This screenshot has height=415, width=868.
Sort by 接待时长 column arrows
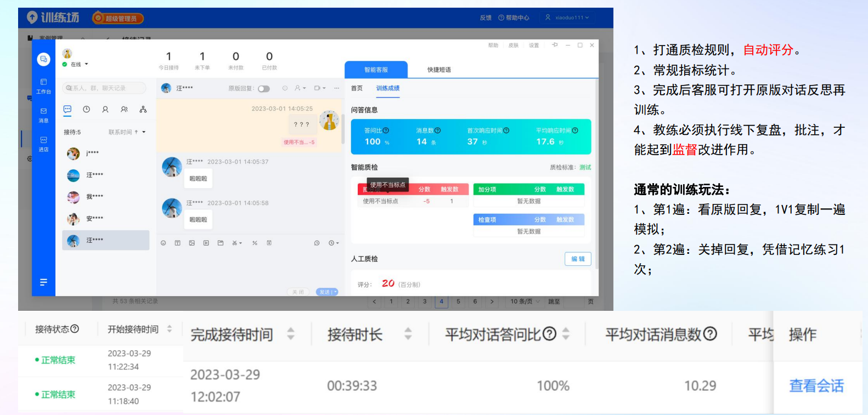(408, 334)
